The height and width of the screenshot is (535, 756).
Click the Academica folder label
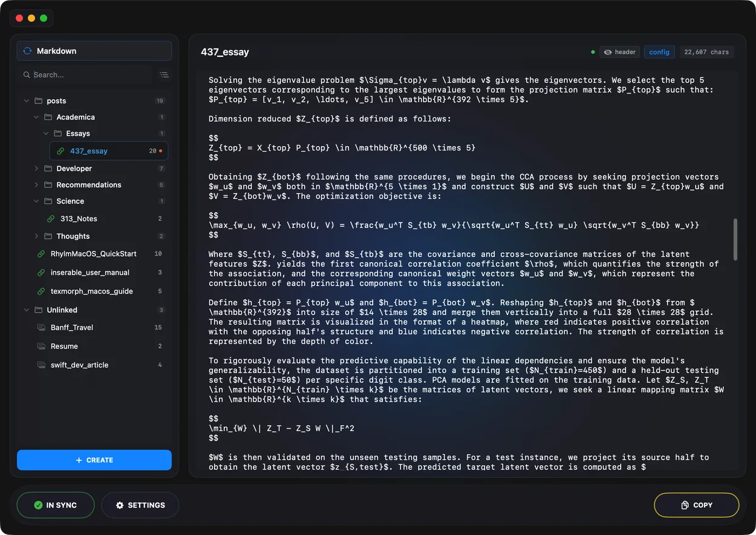click(76, 117)
